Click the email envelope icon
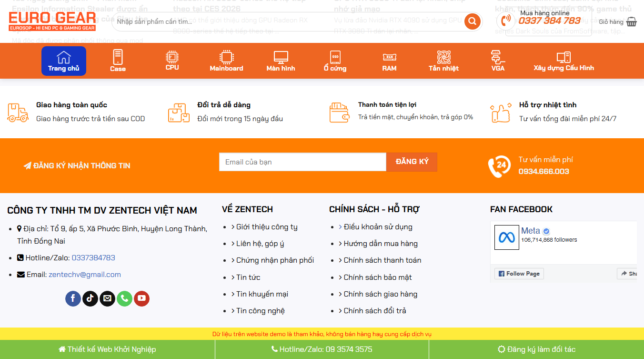This screenshot has width=644, height=359. click(x=107, y=298)
